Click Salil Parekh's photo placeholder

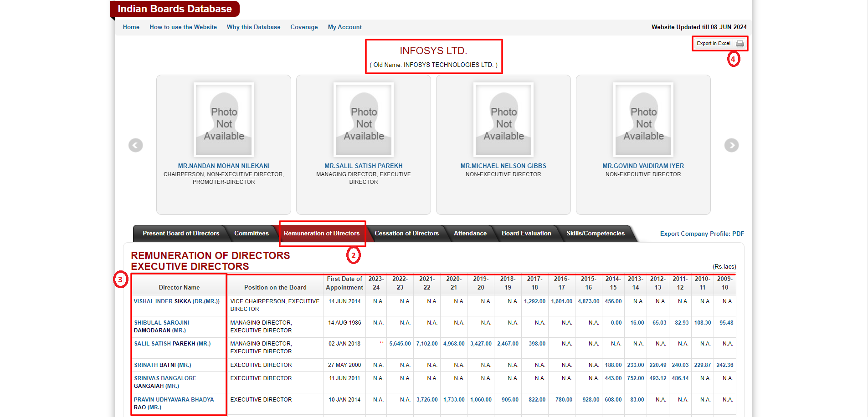coord(364,120)
